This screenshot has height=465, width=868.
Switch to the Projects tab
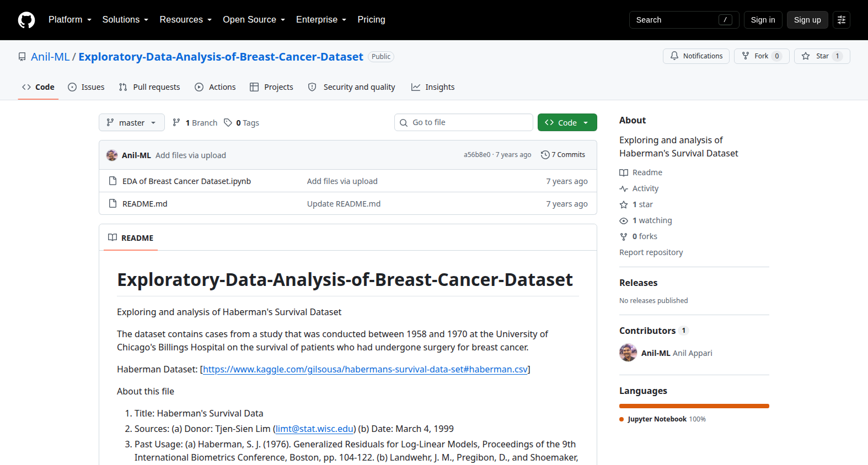(271, 87)
